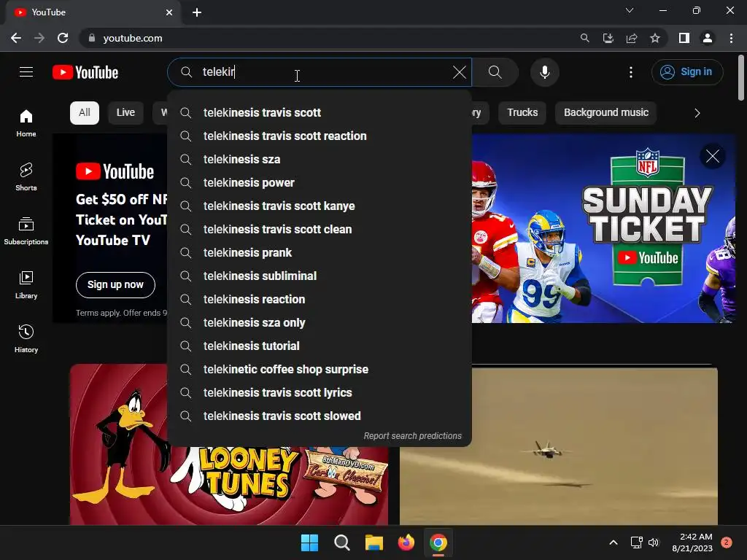Select the Trucks filter chip
The width and height of the screenshot is (747, 560).
(522, 113)
